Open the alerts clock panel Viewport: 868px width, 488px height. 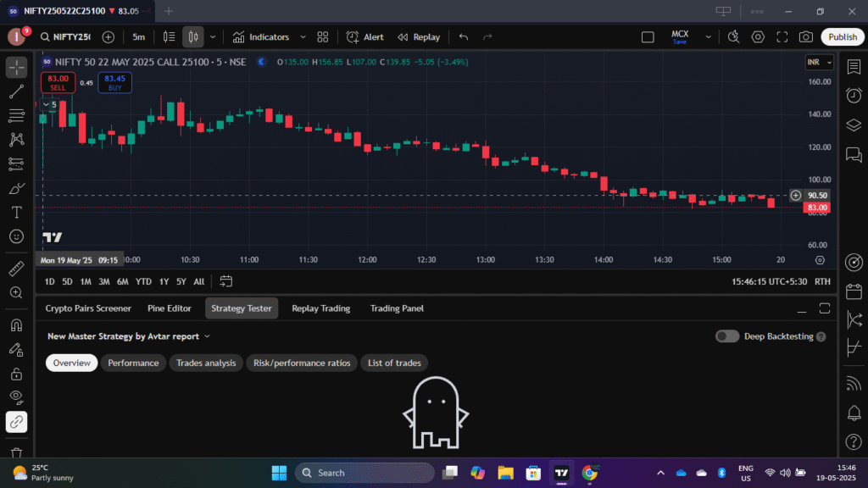click(854, 95)
